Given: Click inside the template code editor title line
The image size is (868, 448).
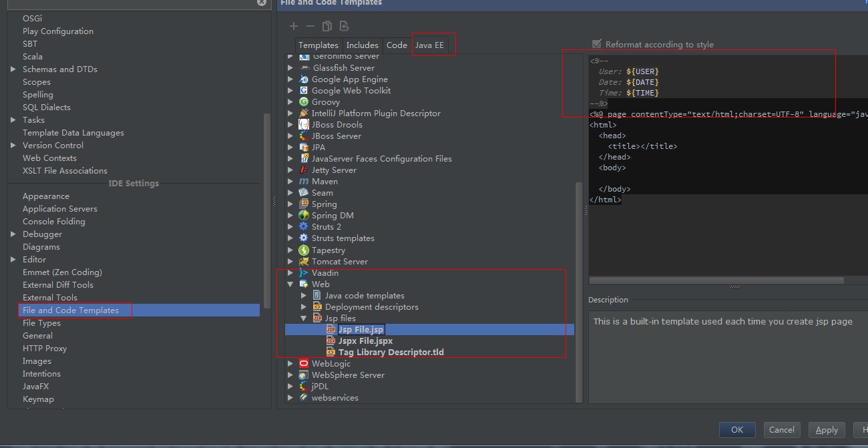Looking at the screenshot, I should 642,146.
